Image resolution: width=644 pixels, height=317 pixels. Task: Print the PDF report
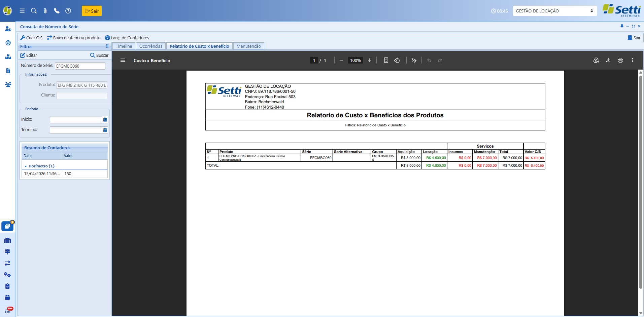click(620, 61)
